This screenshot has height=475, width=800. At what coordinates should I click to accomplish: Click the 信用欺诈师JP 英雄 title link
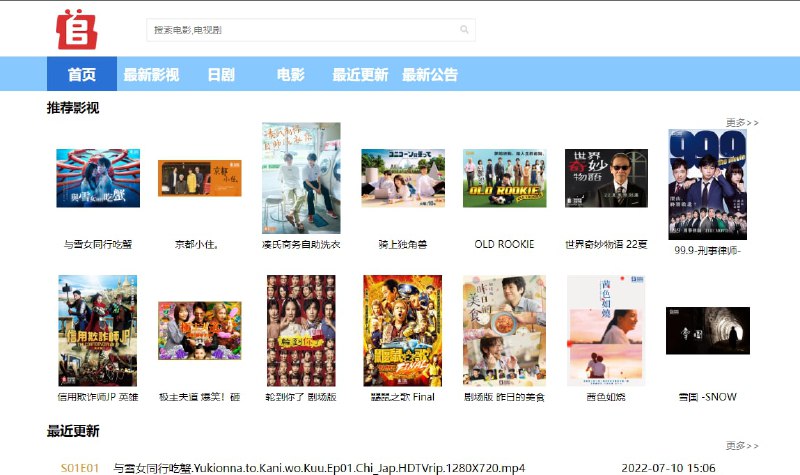pos(97,397)
